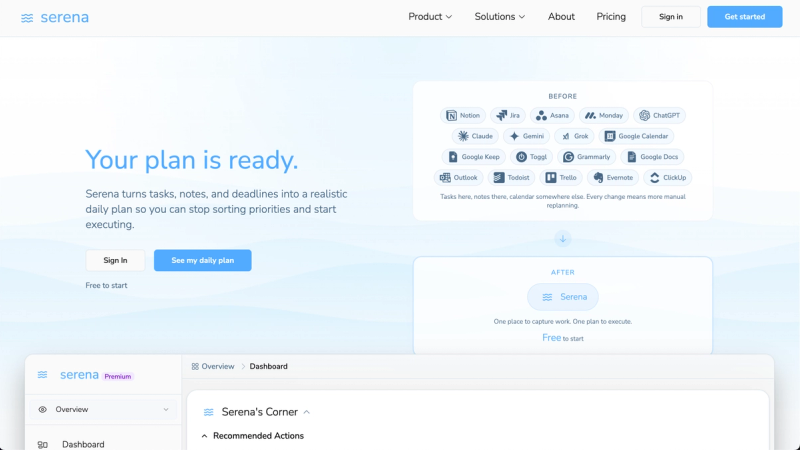This screenshot has height=450, width=800.
Task: Click the wave icon in dashboard sidebar
Action: 42,375
